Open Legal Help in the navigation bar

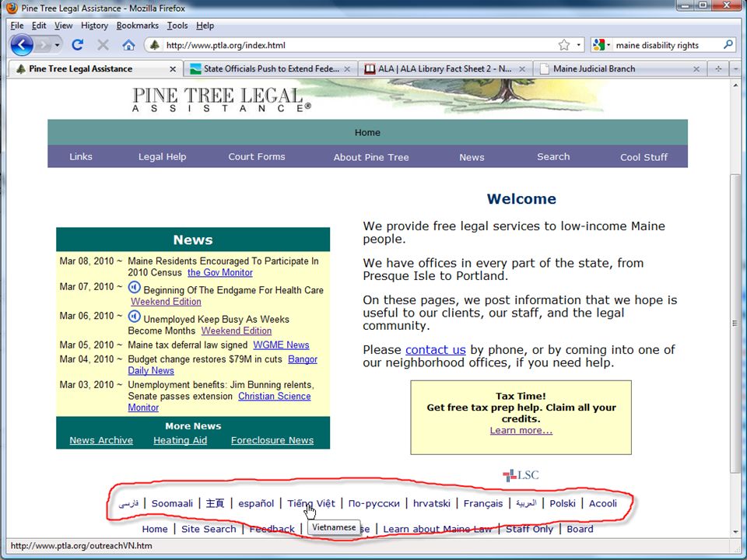pos(162,156)
